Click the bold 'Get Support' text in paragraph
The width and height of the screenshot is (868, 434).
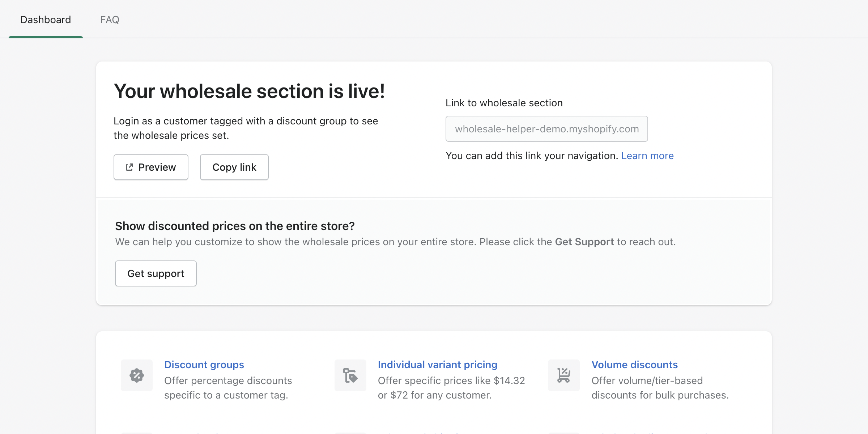pos(584,242)
